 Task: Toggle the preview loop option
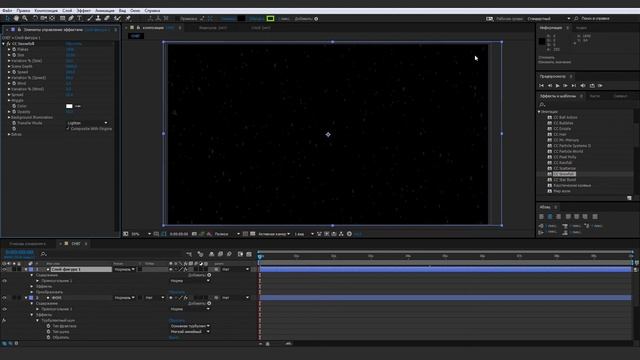592,86
